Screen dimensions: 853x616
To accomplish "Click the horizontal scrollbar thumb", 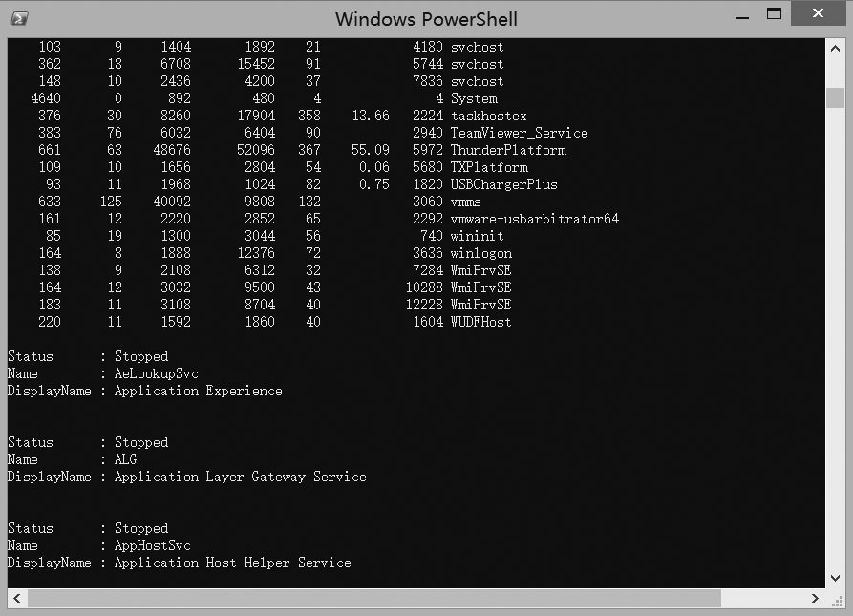I will [x=373, y=598].
